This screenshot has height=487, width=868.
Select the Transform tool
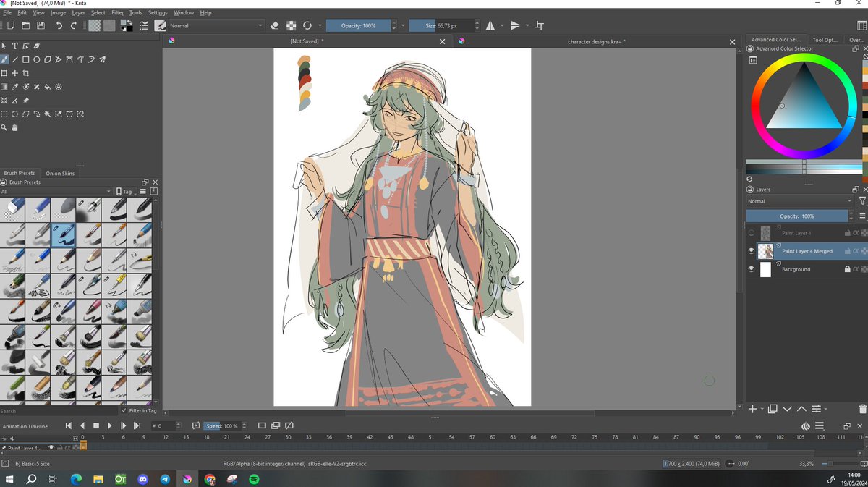4,73
